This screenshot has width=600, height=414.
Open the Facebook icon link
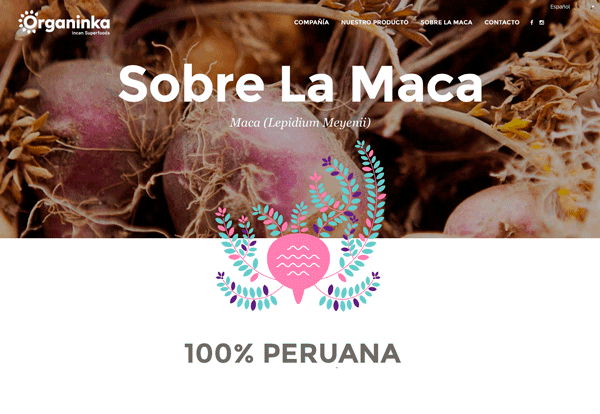(x=532, y=23)
